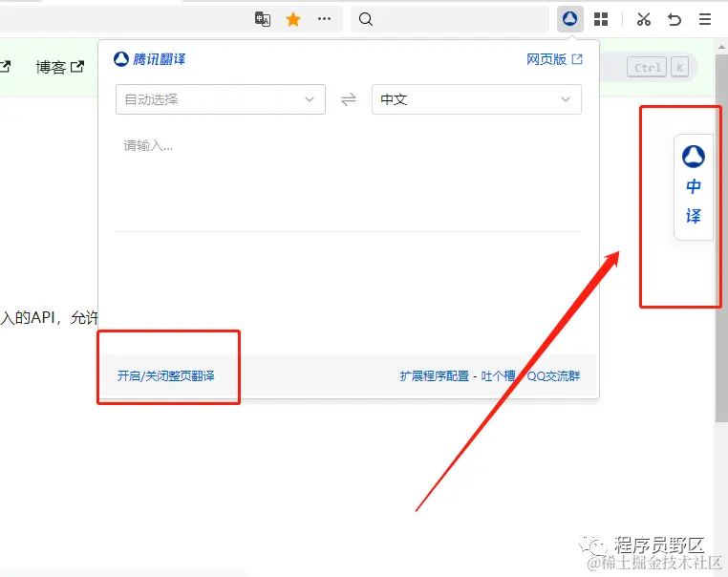Viewport: 728px width, 577px height.
Task: Open the browser hamburger menu
Action: tap(705, 19)
